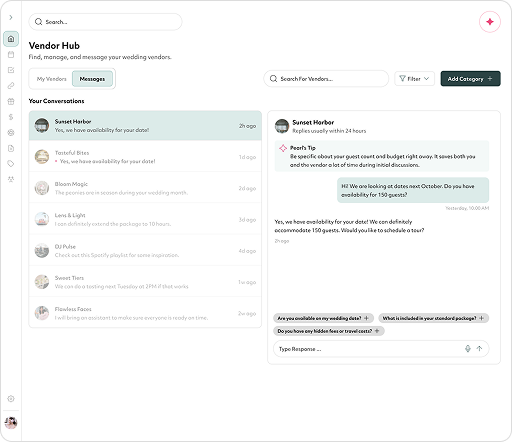Click the Type Response message field

coord(381,349)
